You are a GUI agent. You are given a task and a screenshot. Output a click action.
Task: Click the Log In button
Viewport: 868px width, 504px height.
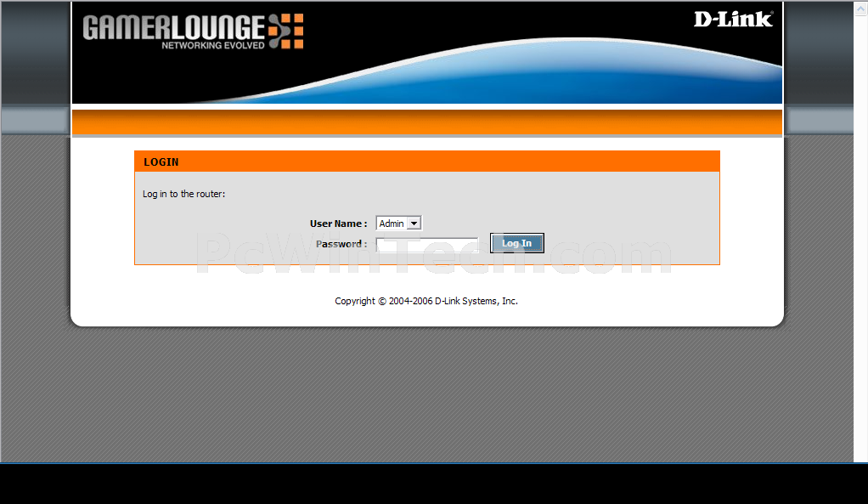click(x=517, y=243)
